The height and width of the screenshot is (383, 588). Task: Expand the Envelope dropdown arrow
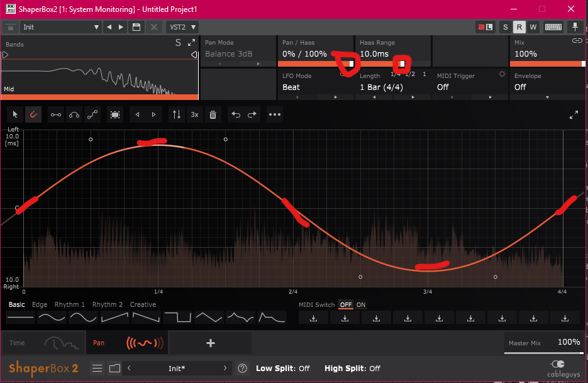[547, 97]
